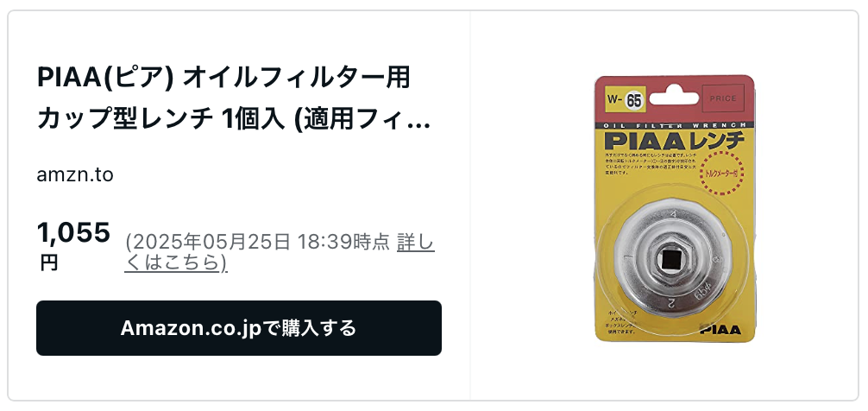Click the red dotted トルクメーター badge

click(722, 174)
